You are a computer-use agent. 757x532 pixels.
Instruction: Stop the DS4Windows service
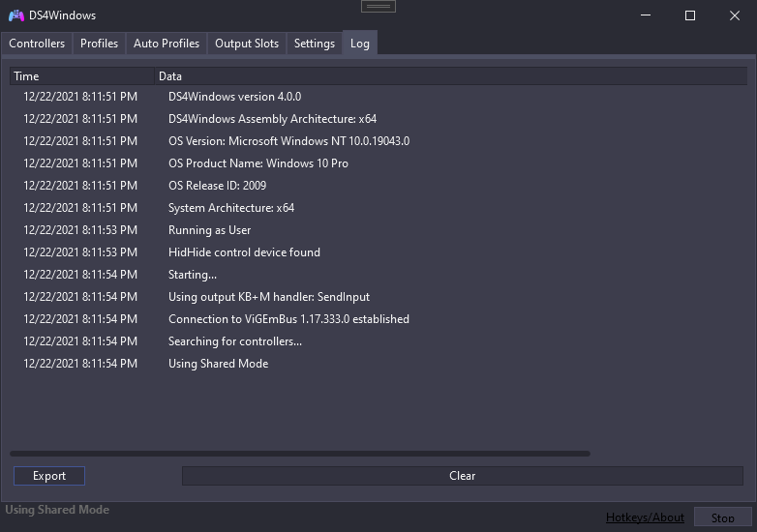point(722,517)
